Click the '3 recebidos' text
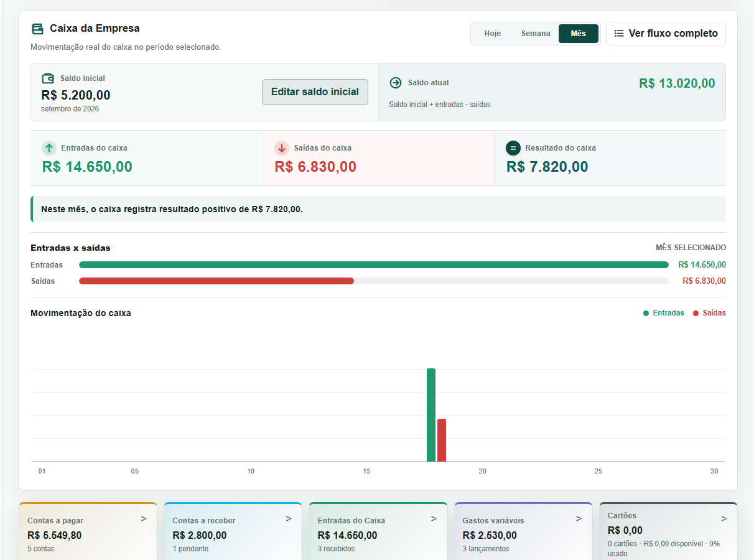The image size is (754, 560). (x=336, y=549)
